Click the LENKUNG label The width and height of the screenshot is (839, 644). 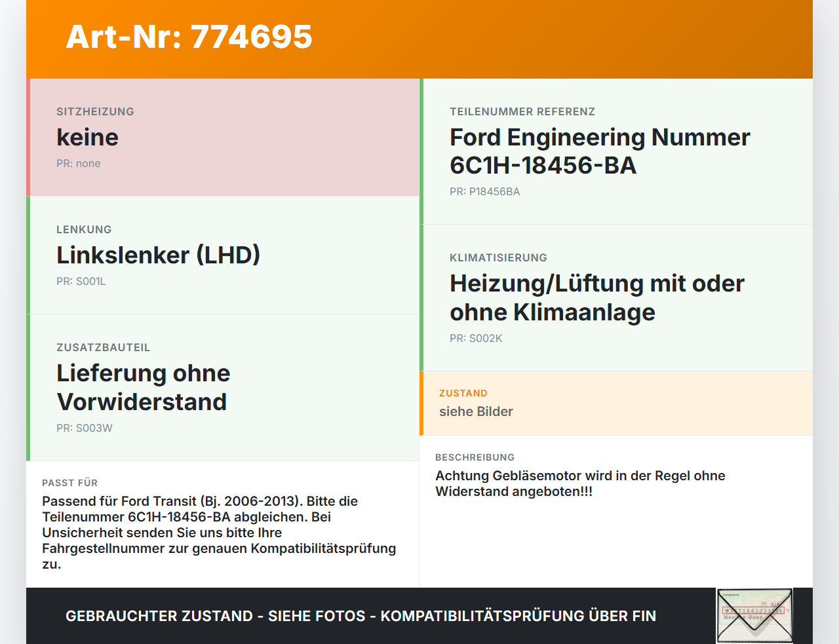click(x=84, y=229)
